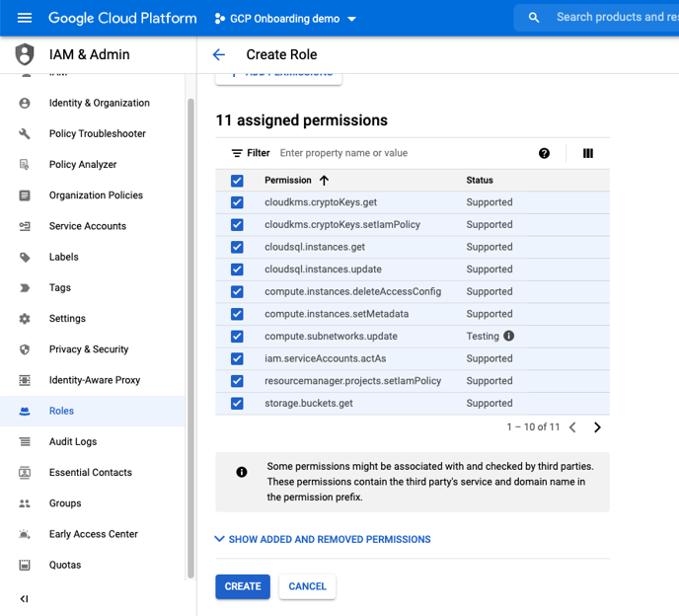Click the Labels tag icon
Image resolution: width=679 pixels, height=616 pixels.
[25, 257]
